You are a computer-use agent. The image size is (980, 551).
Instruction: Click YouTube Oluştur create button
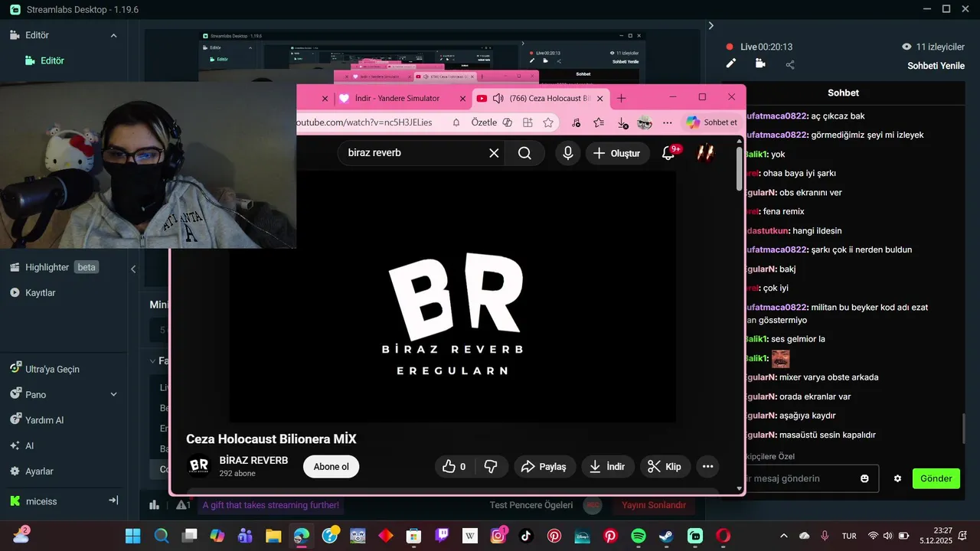[617, 153]
